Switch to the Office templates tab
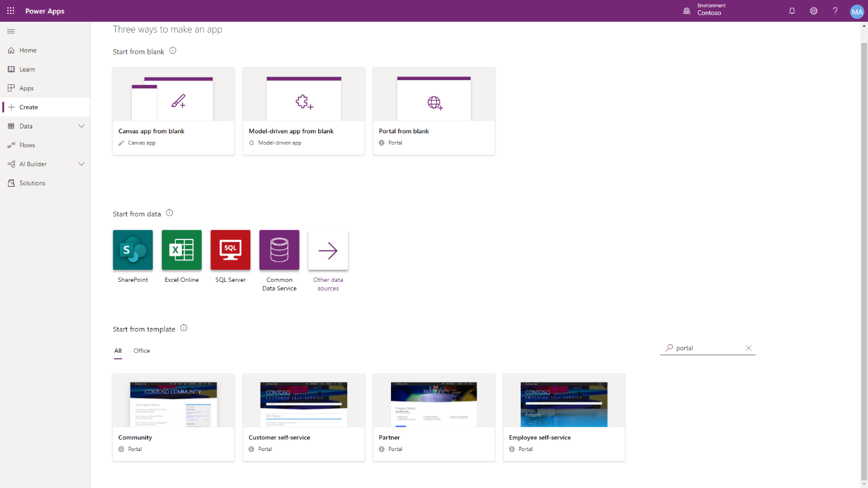Image resolution: width=868 pixels, height=488 pixels. coord(142,351)
